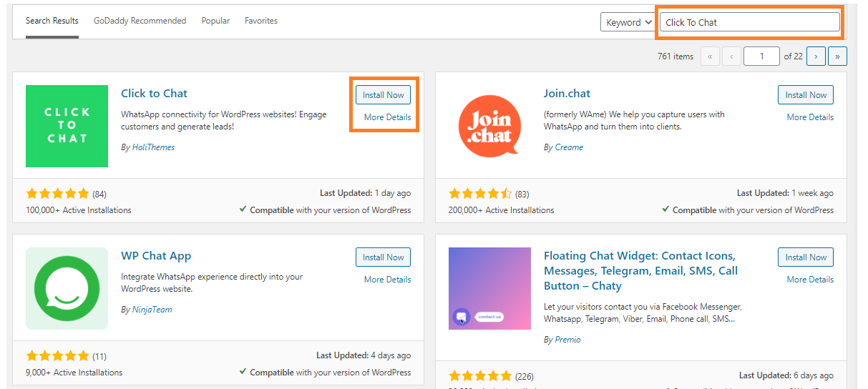
Task: Select "9,000+ Active Installations" text
Action: [74, 373]
